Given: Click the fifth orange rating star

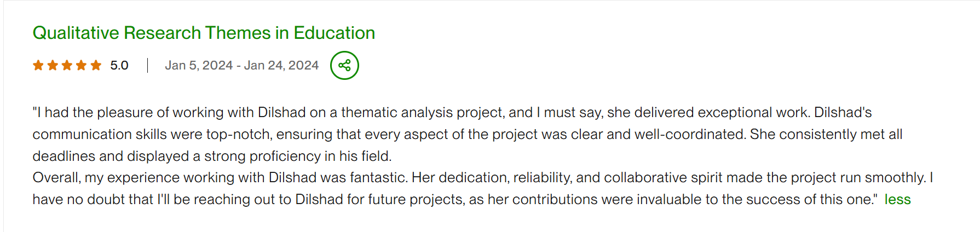Looking at the screenshot, I should (96, 66).
